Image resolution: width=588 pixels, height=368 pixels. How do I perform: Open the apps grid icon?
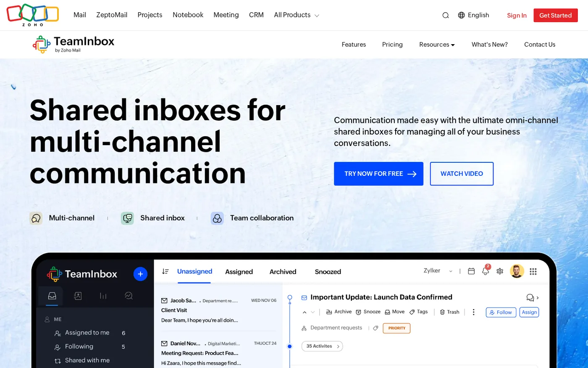pos(533,271)
